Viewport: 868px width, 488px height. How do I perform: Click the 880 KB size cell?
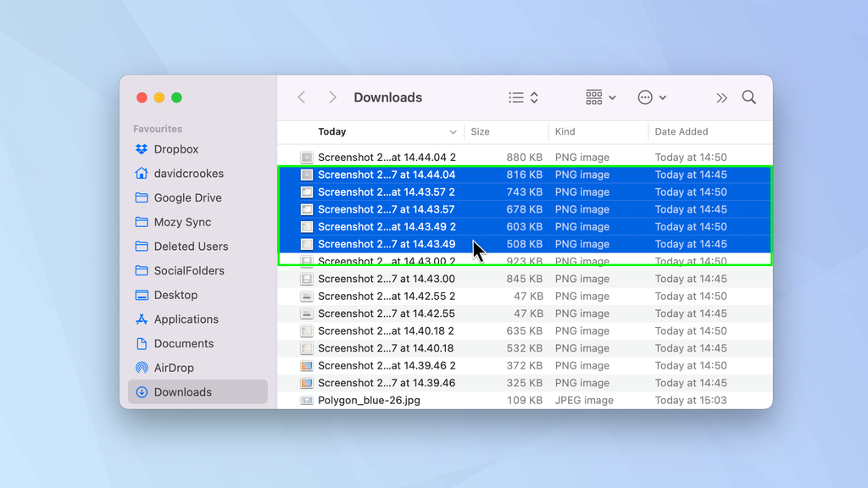[x=524, y=157]
